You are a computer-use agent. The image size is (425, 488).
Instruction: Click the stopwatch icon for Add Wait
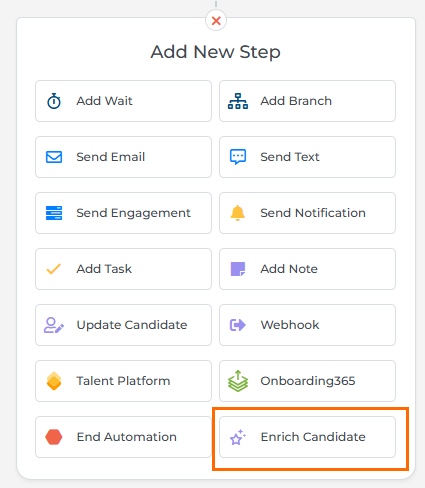click(x=54, y=101)
